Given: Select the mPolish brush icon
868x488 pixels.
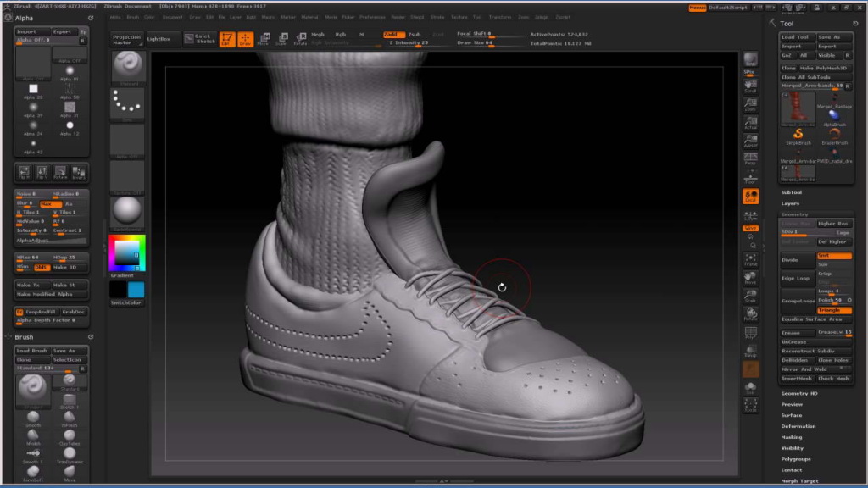Looking at the screenshot, I should [x=70, y=418].
